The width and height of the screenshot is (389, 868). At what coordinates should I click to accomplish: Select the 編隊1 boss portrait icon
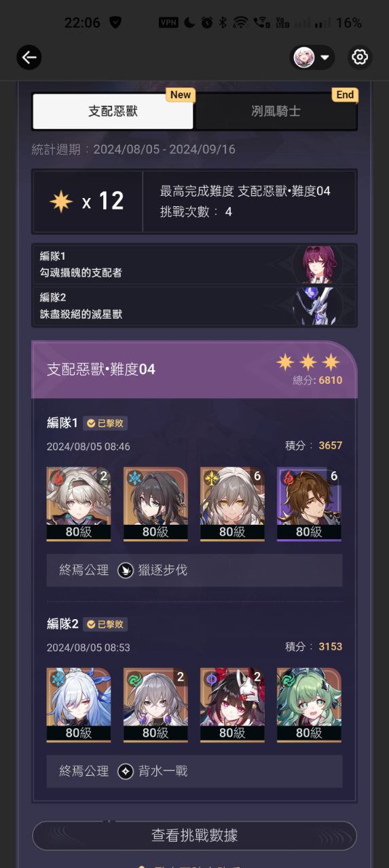pyautogui.click(x=314, y=264)
